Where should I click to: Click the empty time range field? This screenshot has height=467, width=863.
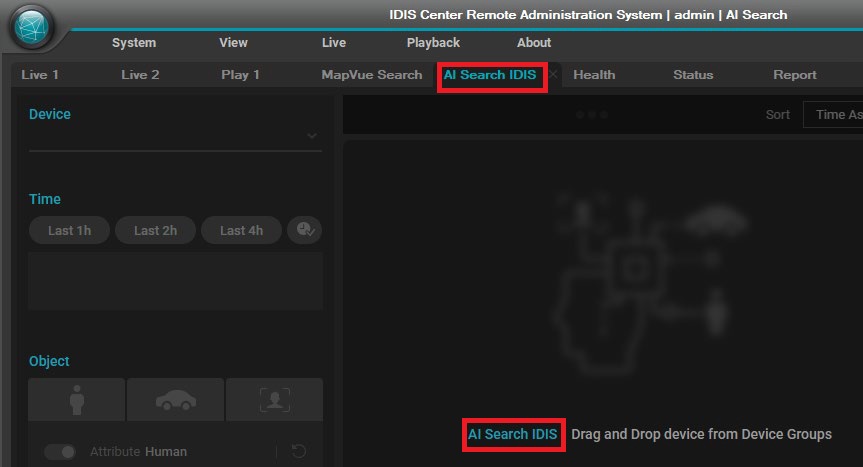(x=176, y=281)
